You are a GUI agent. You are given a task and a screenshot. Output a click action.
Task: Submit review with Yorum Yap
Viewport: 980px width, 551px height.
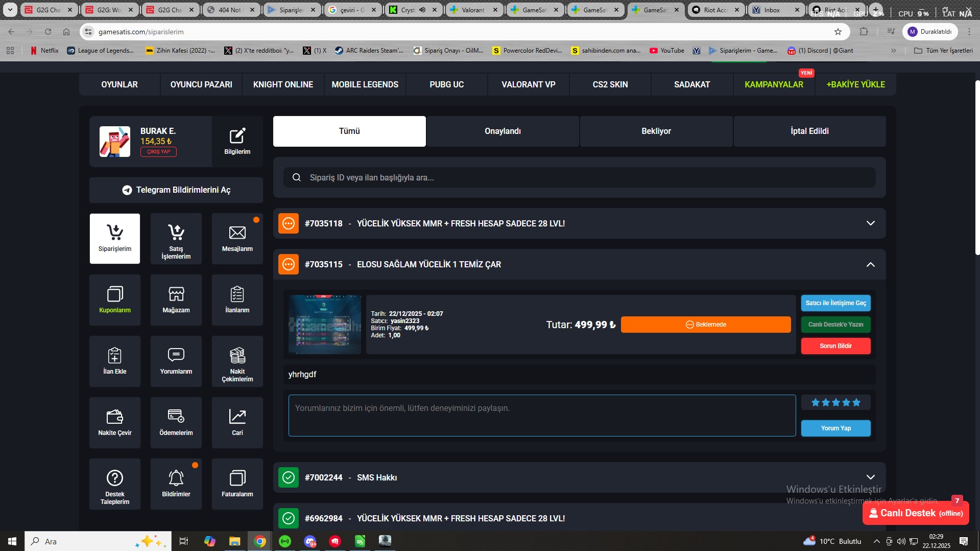[836, 428]
